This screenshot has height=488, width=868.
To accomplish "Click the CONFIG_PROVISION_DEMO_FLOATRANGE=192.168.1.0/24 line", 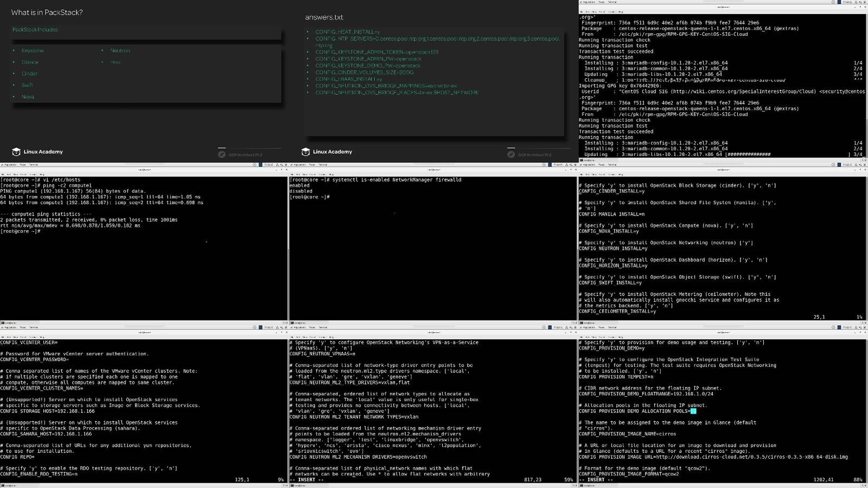I will [646, 394].
